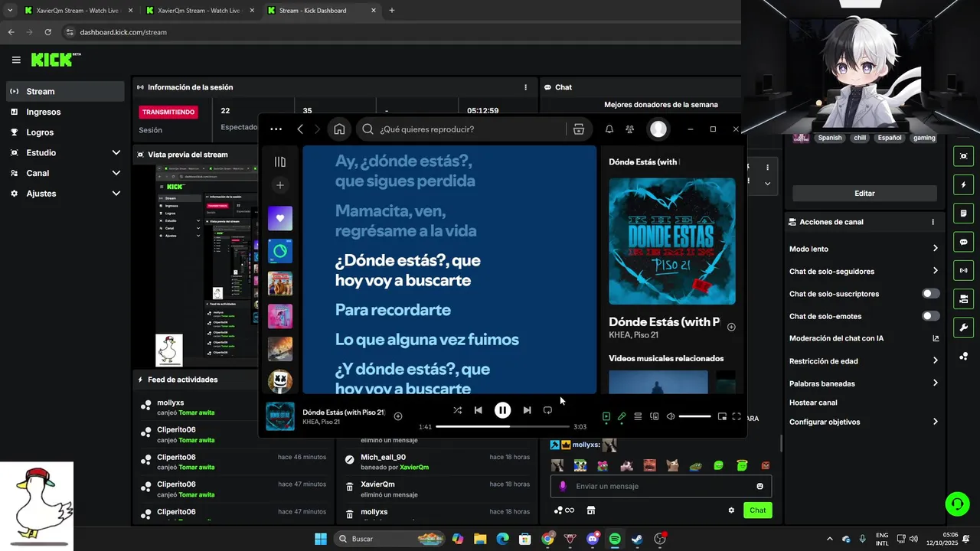Go back in Spotify navigation
The width and height of the screenshot is (980, 551).
pyautogui.click(x=300, y=129)
